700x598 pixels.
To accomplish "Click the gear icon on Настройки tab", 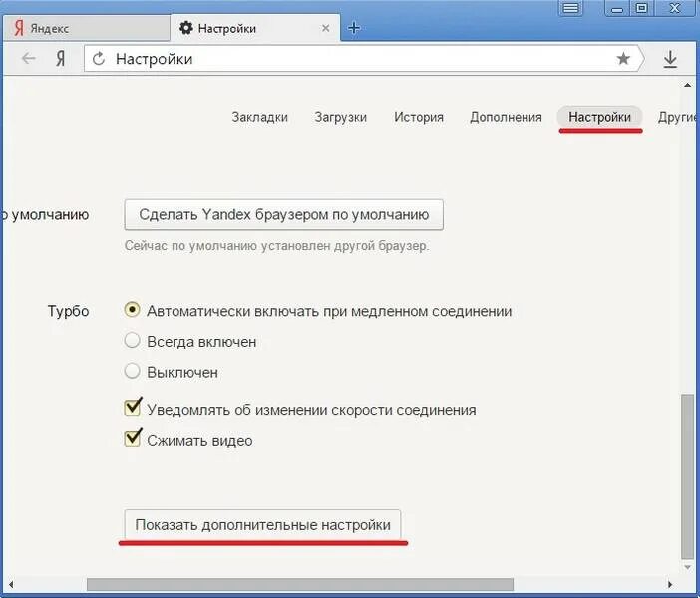I will (186, 28).
